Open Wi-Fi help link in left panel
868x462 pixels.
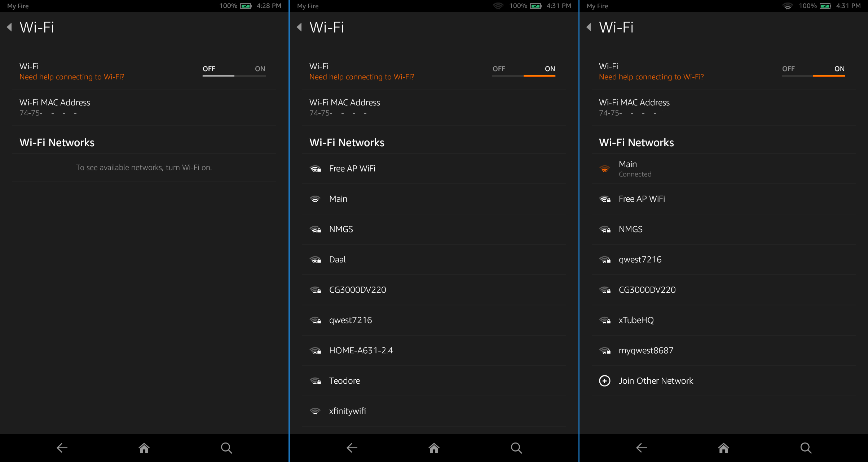click(72, 77)
